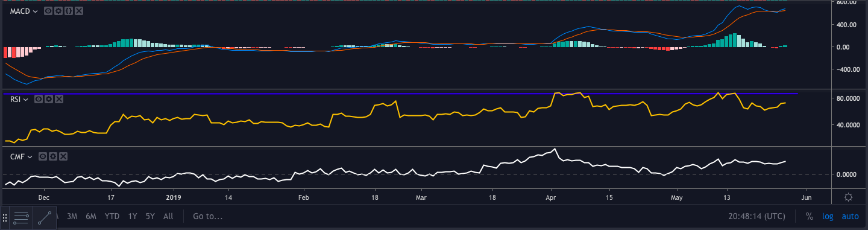Click the May label on the time axis
This screenshot has height=230, width=868.
tap(676, 197)
